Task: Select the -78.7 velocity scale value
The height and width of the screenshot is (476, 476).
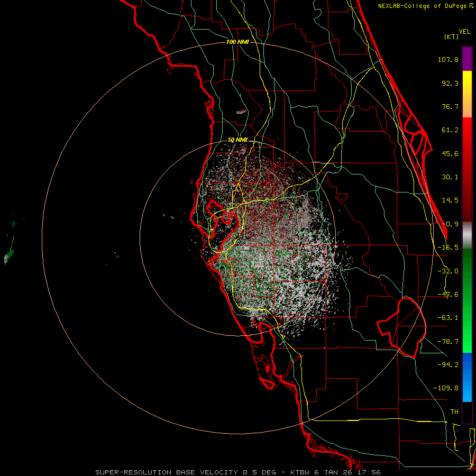Action: tap(448, 342)
